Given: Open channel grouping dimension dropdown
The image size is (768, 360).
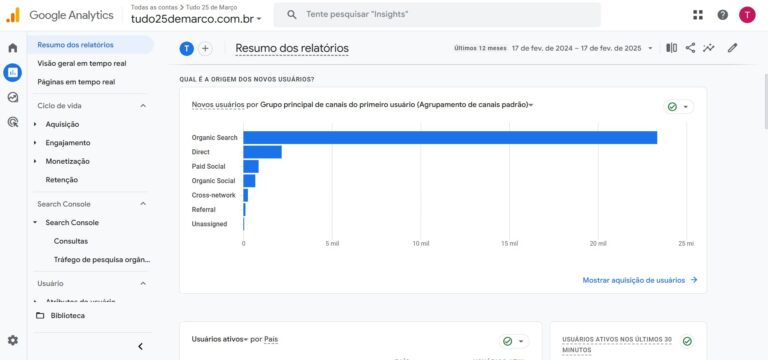Looking at the screenshot, I should click(531, 105).
